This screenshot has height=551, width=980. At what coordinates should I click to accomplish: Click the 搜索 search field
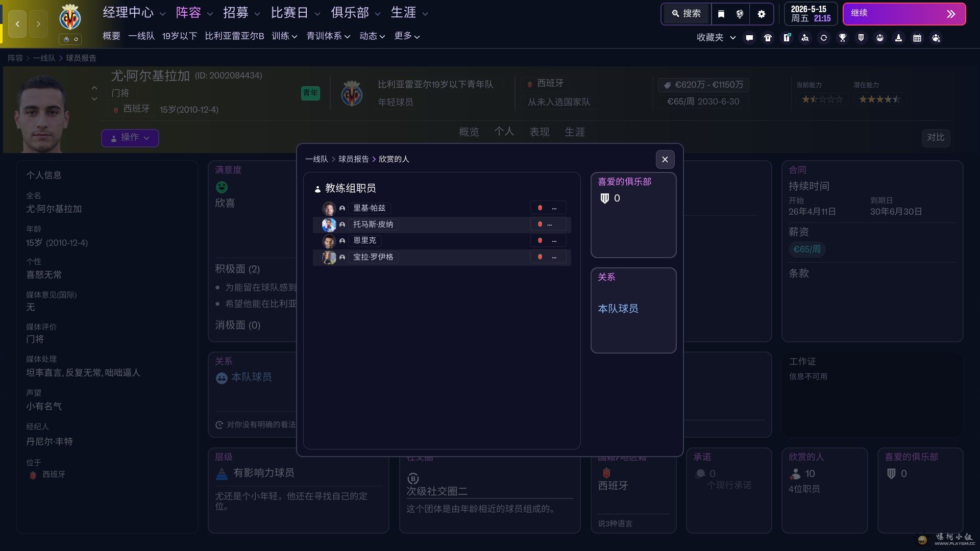(687, 14)
